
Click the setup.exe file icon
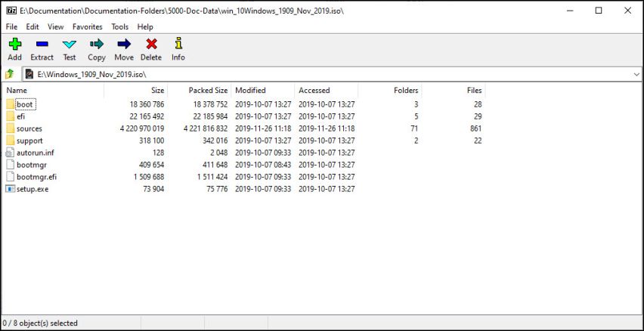[x=11, y=189]
